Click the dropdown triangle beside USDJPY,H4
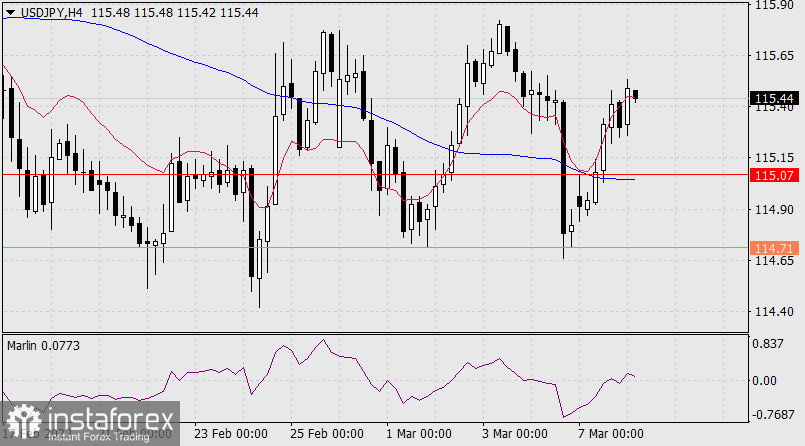Screen dimensions: 805x446 point(9,11)
